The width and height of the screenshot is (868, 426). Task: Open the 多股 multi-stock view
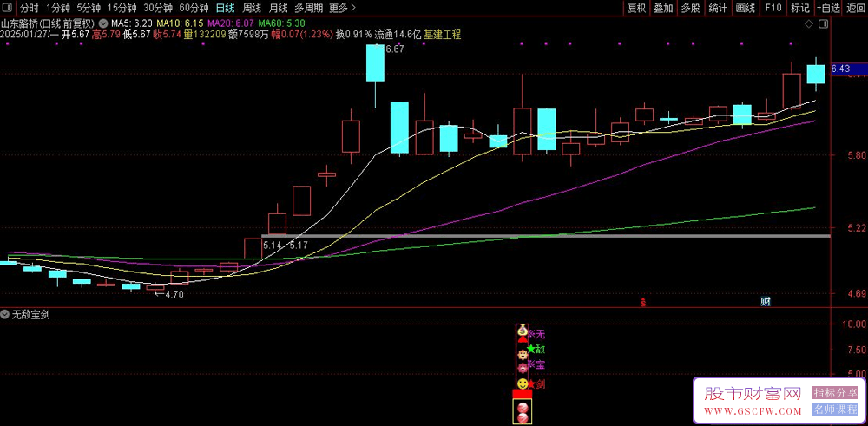(690, 8)
